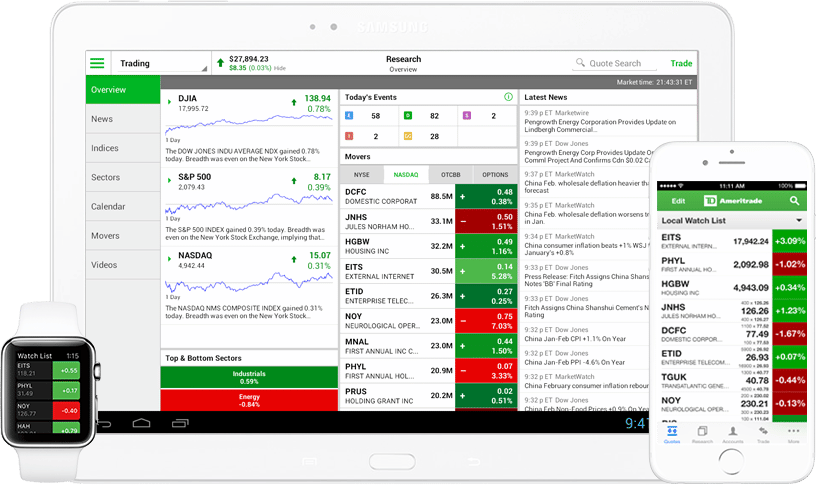
Task: Open Indices in the tablet sidebar
Action: pyautogui.click(x=123, y=148)
